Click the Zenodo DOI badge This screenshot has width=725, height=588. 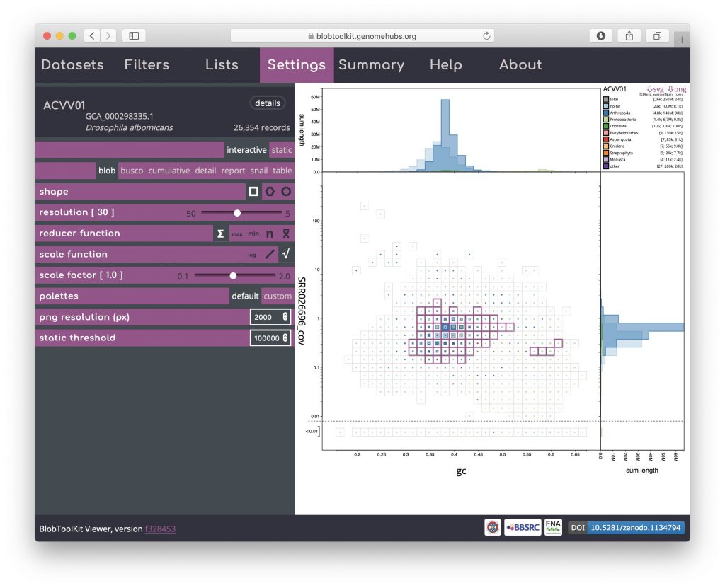[627, 528]
